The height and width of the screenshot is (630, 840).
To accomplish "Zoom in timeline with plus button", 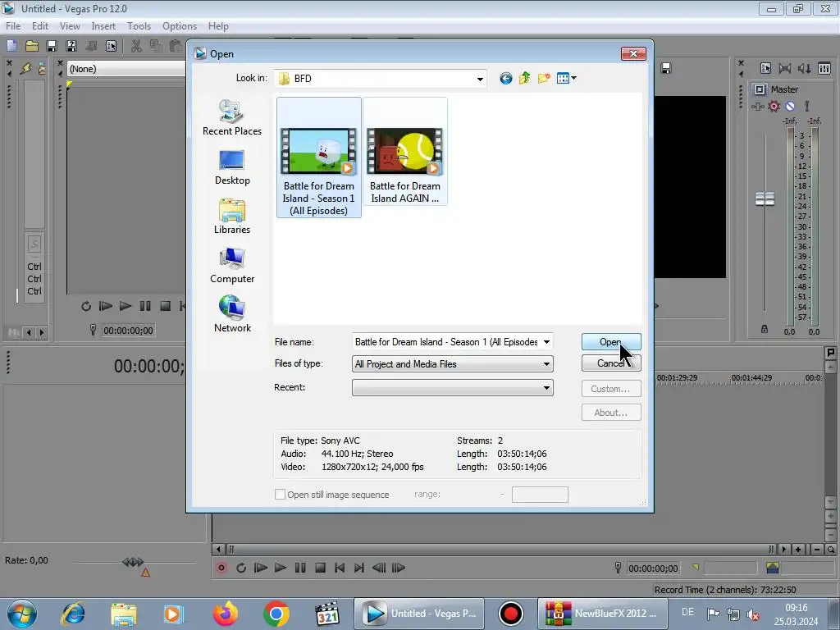I will click(x=797, y=549).
